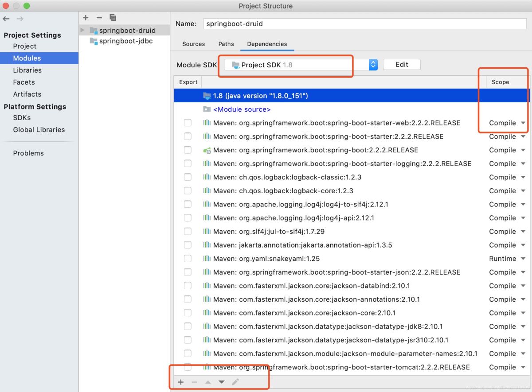532x392 pixels.
Task: Click the module Name text field
Action: tap(365, 24)
